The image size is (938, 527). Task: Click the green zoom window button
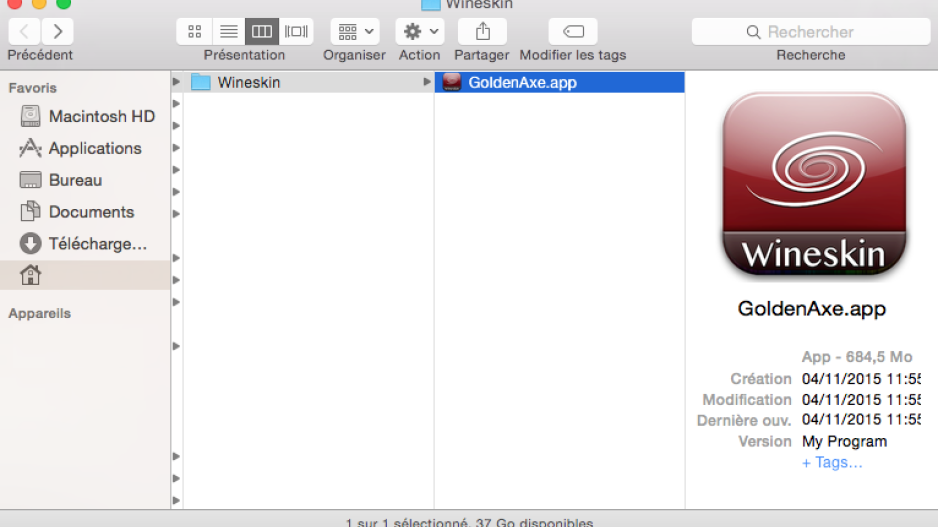click(63, 4)
